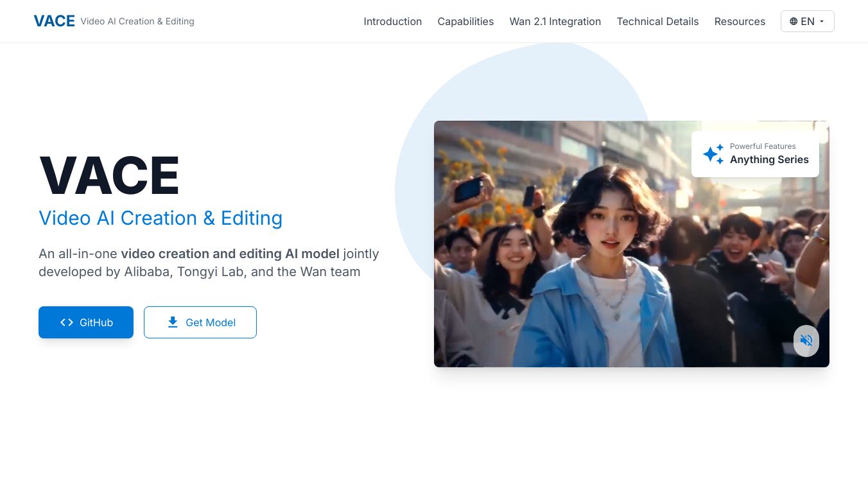Open the Resources nav link
Viewport: 868px width, 488px height.
[x=740, y=21]
